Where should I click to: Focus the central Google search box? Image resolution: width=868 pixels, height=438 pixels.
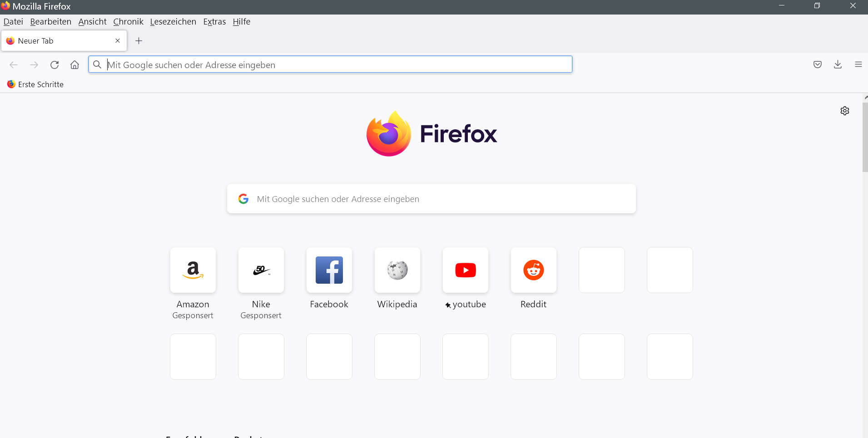coord(432,199)
